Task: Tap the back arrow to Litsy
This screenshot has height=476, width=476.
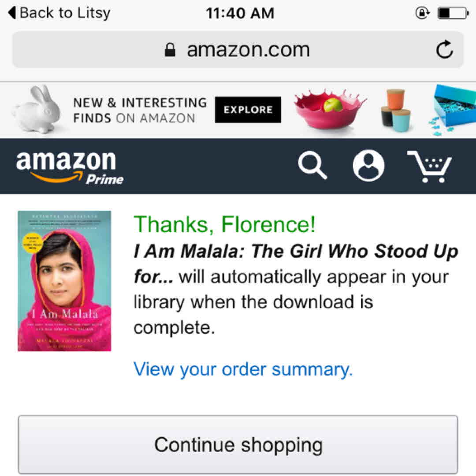Action: pos(13,13)
